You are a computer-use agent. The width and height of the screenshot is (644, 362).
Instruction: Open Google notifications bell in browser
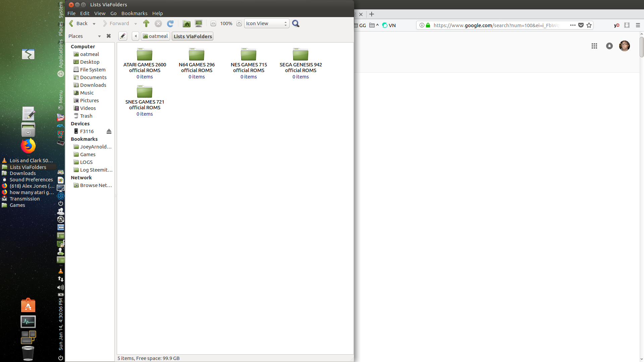609,46
